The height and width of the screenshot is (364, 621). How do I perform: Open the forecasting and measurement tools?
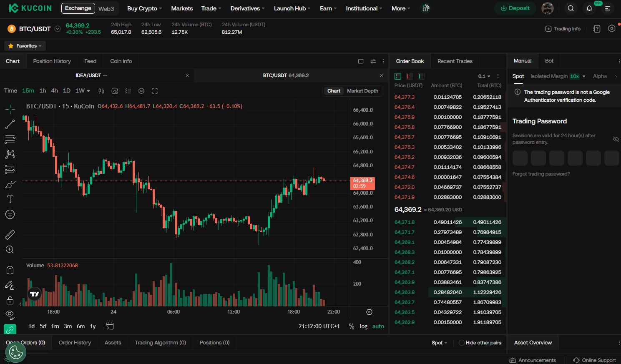[10, 169]
